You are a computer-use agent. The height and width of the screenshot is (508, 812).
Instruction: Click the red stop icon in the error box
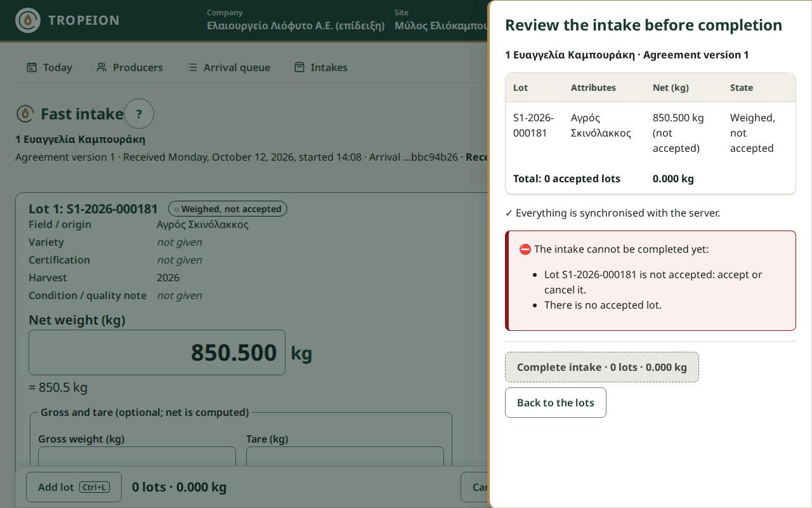click(x=525, y=250)
